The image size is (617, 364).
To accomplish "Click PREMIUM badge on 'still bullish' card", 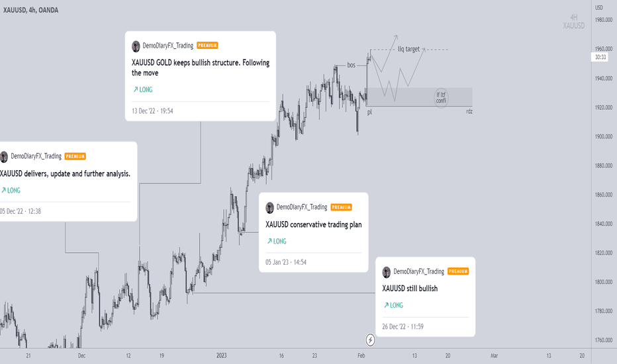I will 458,271.
